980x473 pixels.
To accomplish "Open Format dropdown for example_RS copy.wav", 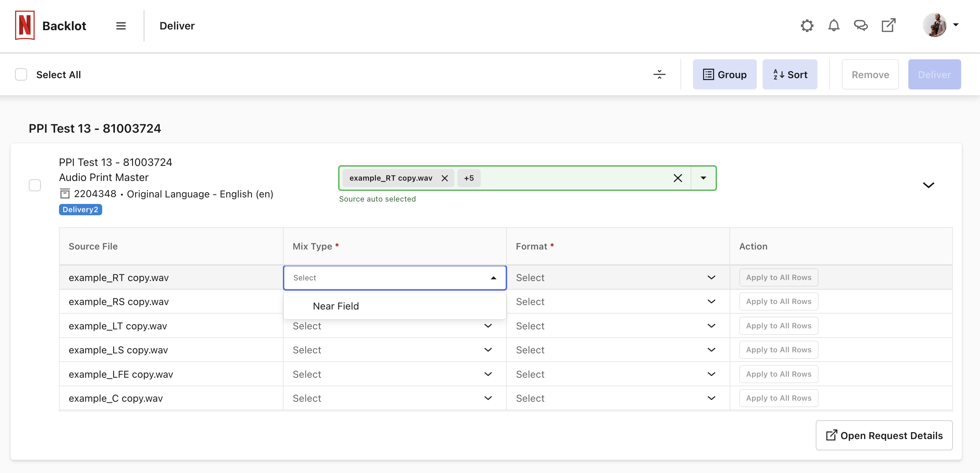I will 618,302.
